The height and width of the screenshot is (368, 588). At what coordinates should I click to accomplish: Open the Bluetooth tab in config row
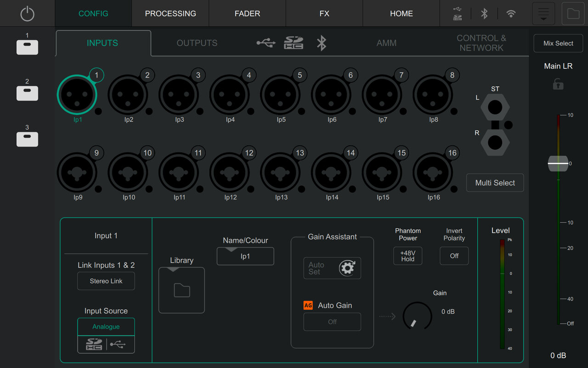pos(322,43)
